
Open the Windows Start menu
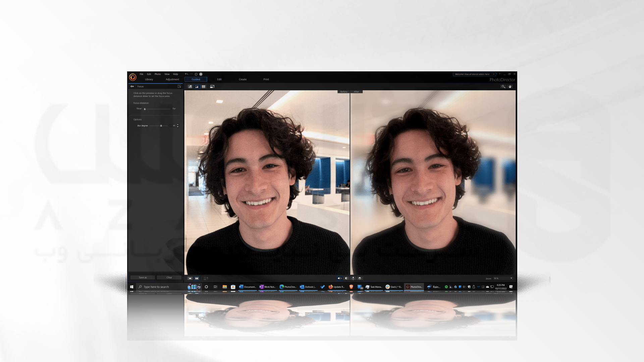[132, 287]
